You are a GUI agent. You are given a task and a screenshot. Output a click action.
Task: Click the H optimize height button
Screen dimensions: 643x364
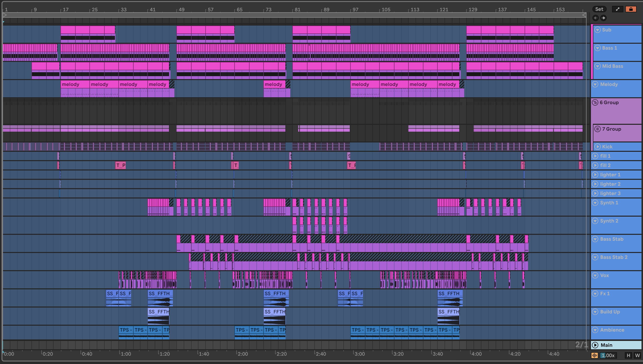coord(628,355)
